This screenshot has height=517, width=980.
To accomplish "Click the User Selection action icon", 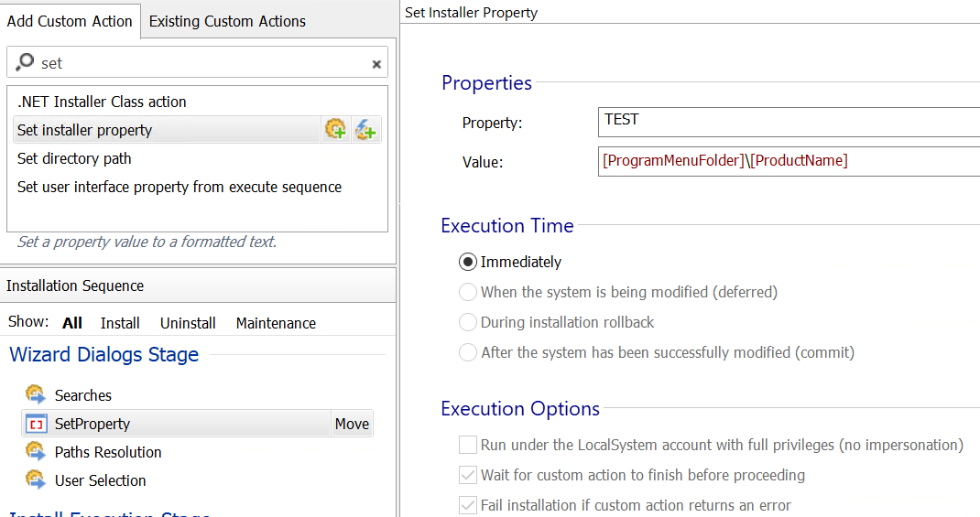I will click(36, 480).
